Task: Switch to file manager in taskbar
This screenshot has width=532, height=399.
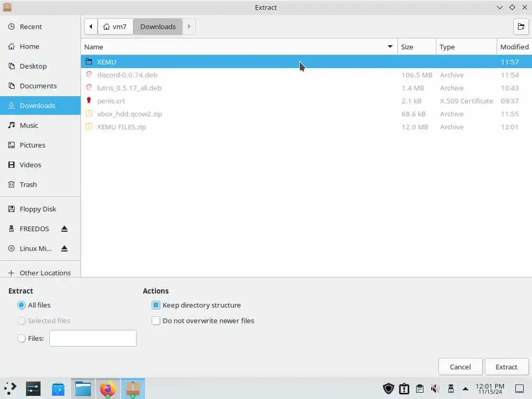Action: click(83, 389)
